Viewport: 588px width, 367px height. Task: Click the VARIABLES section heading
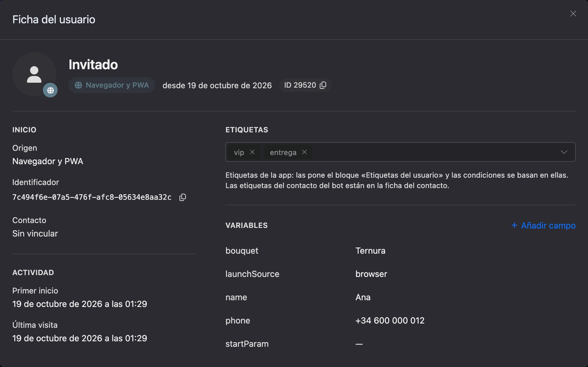point(247,225)
